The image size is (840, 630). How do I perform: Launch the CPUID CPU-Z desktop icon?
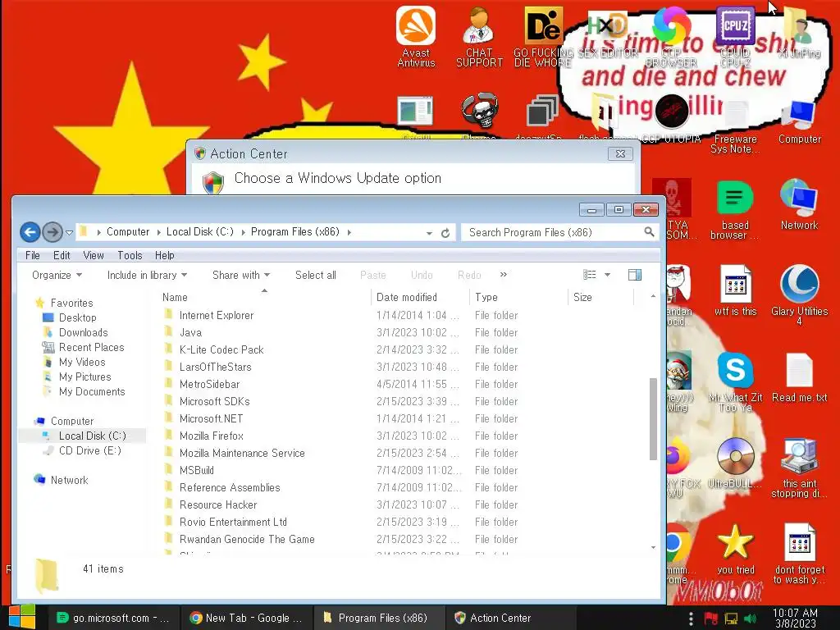(735, 36)
